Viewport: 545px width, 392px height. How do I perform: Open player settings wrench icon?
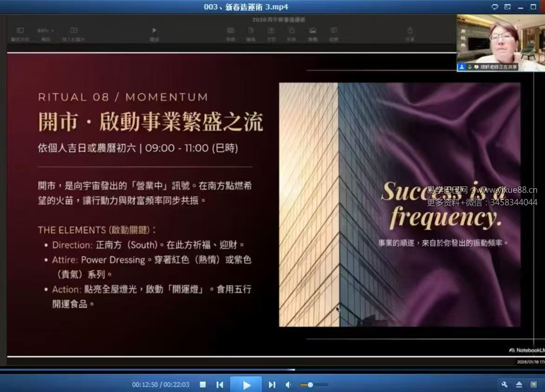tap(505, 385)
